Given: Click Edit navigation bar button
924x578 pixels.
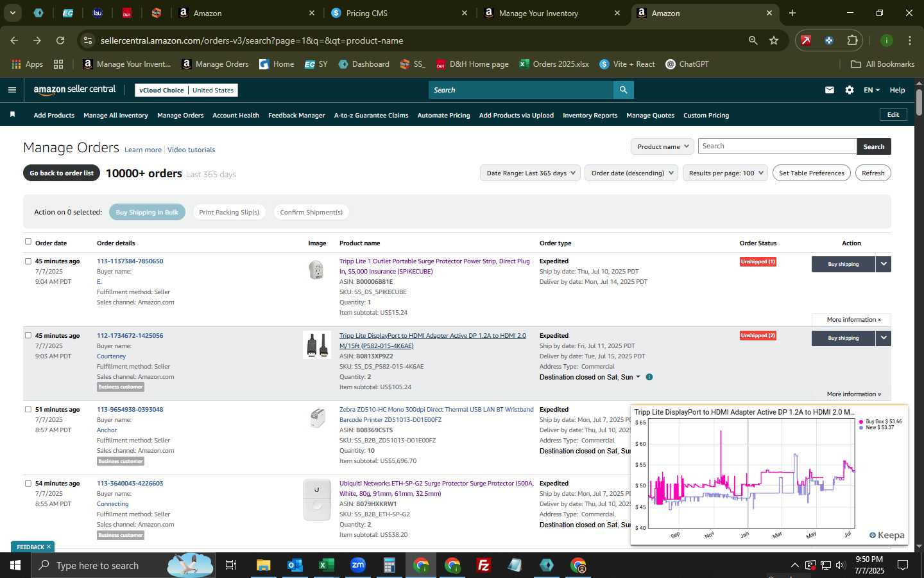Looking at the screenshot, I should pyautogui.click(x=893, y=114).
